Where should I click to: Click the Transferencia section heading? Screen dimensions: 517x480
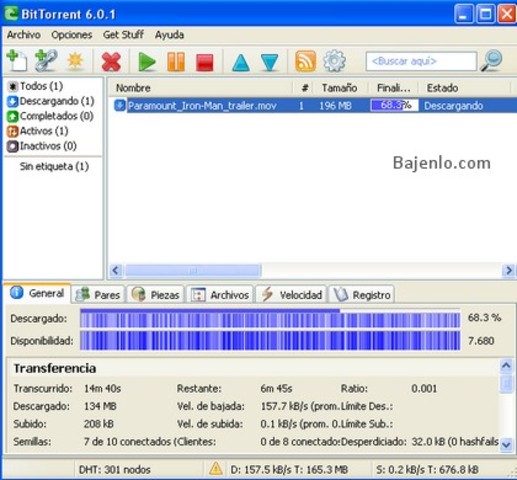55,368
